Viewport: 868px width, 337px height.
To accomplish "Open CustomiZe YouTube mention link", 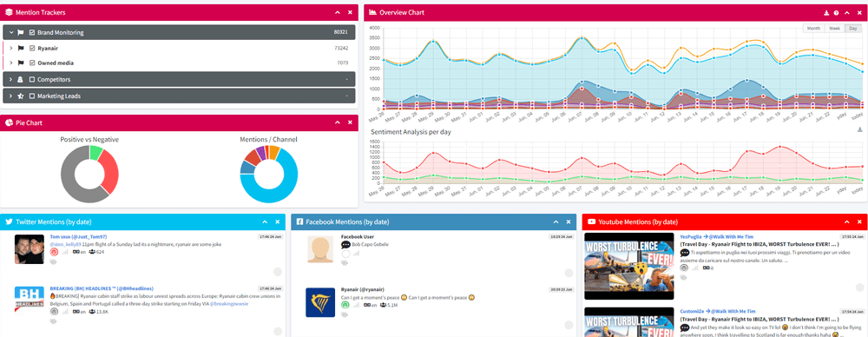I will [718, 312].
